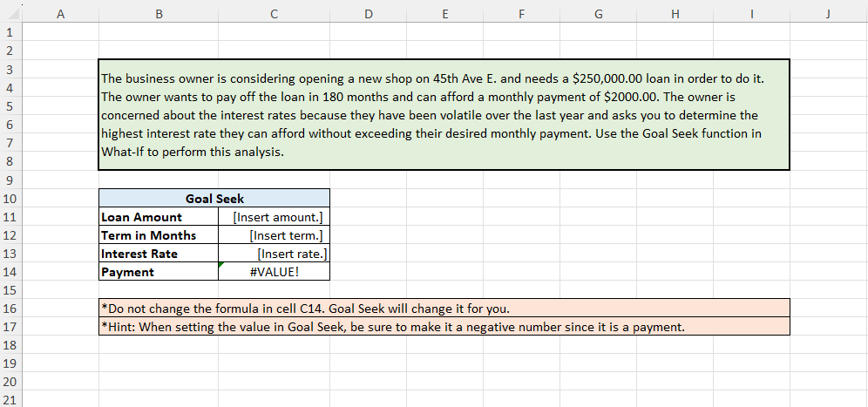Select row 13 header

click(11, 253)
